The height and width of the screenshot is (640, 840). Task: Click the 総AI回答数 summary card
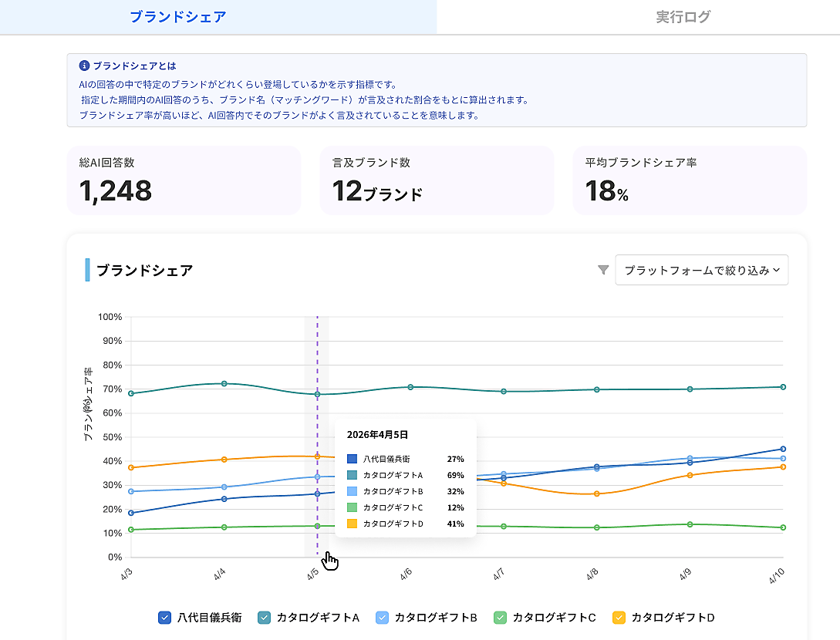click(x=184, y=180)
